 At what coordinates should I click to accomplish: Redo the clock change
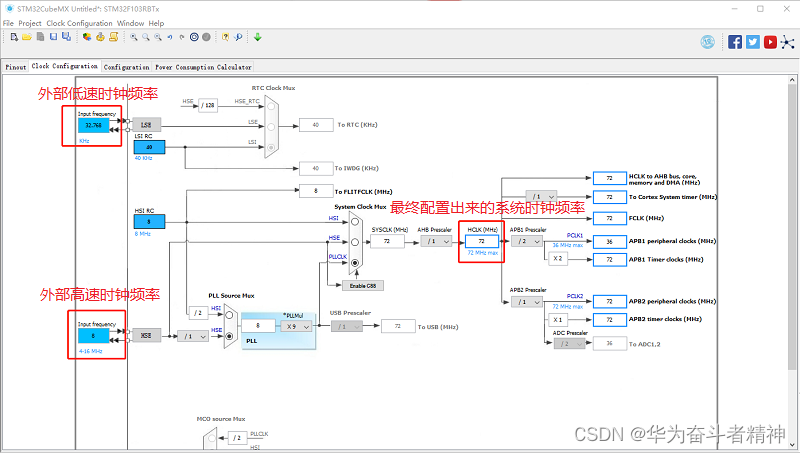tap(182, 37)
